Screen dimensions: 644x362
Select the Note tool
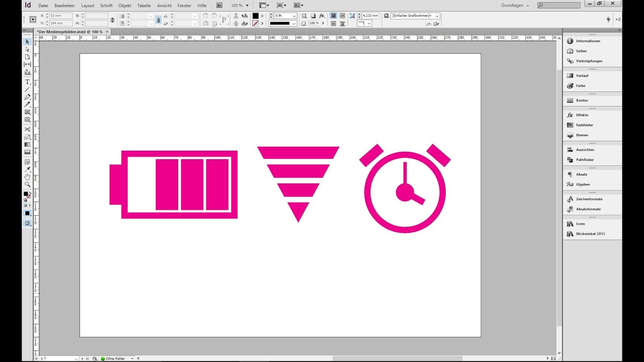[27, 162]
